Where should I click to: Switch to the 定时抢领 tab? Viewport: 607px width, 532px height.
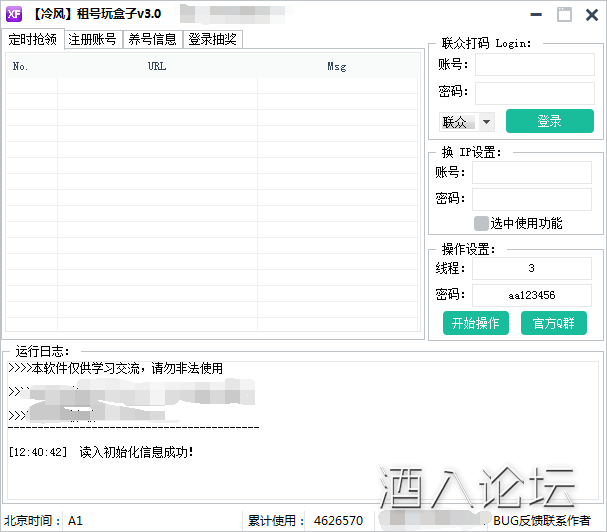[34, 39]
